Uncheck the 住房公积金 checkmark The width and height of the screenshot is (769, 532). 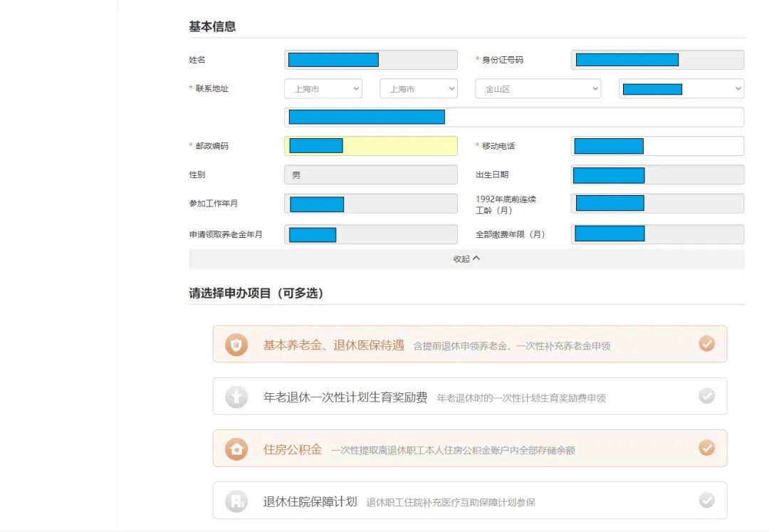[706, 448]
